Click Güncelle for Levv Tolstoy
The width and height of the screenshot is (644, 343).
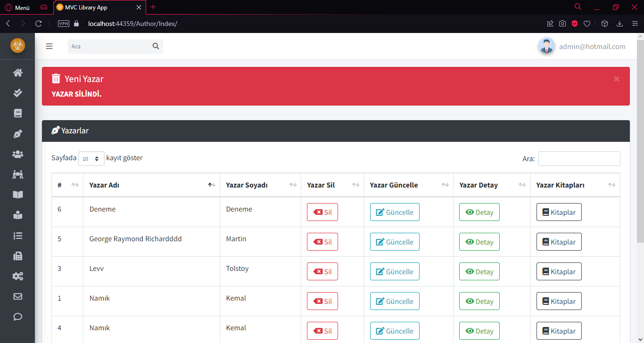click(x=395, y=271)
